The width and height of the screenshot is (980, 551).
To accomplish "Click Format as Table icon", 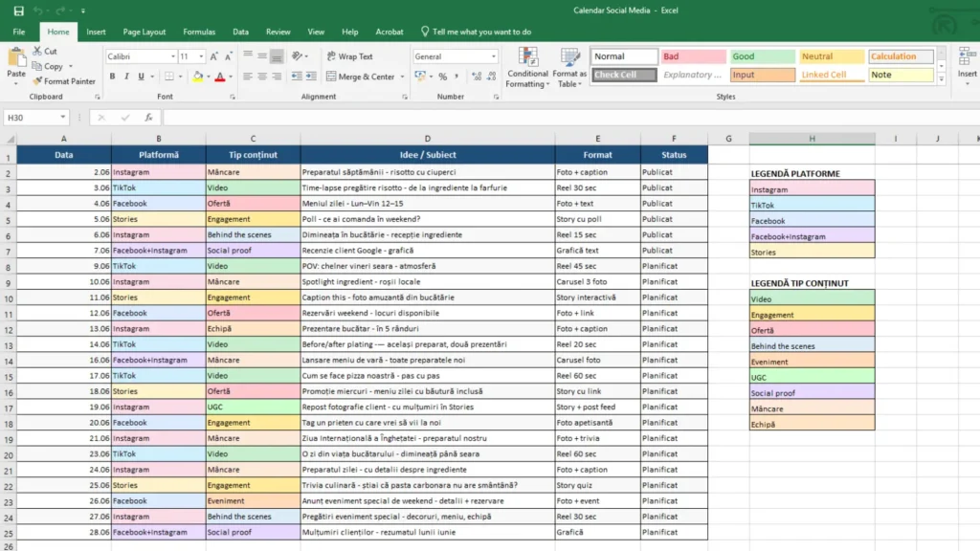I will coord(569,68).
